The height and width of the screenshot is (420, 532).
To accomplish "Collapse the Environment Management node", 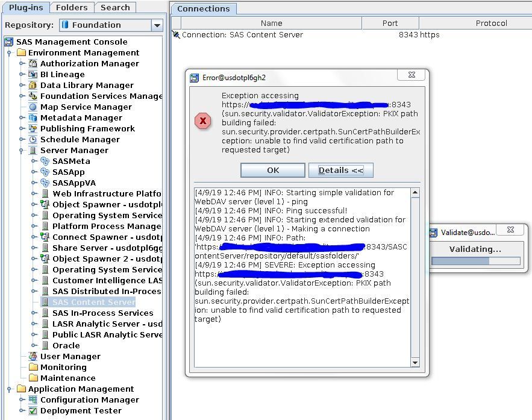I will [10, 53].
